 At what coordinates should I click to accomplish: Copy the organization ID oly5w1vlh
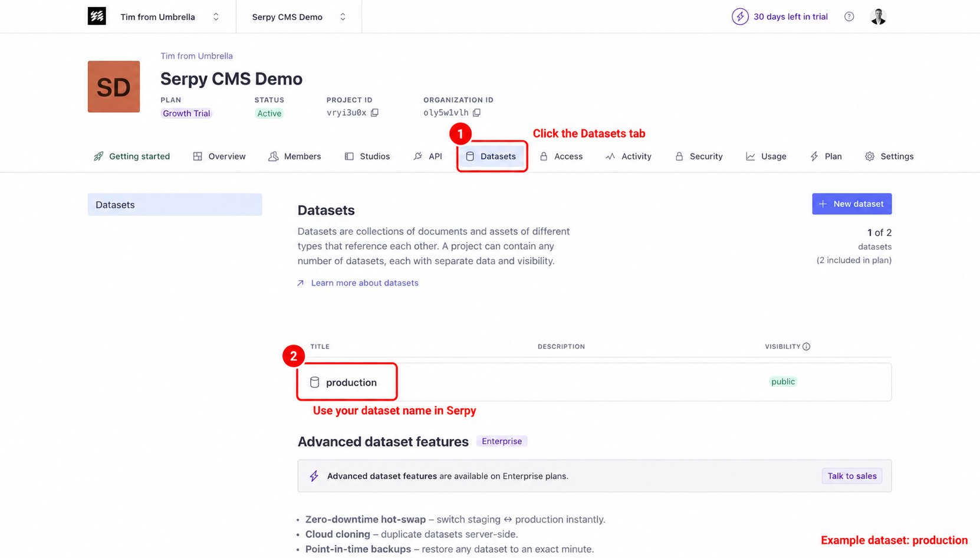coord(476,113)
